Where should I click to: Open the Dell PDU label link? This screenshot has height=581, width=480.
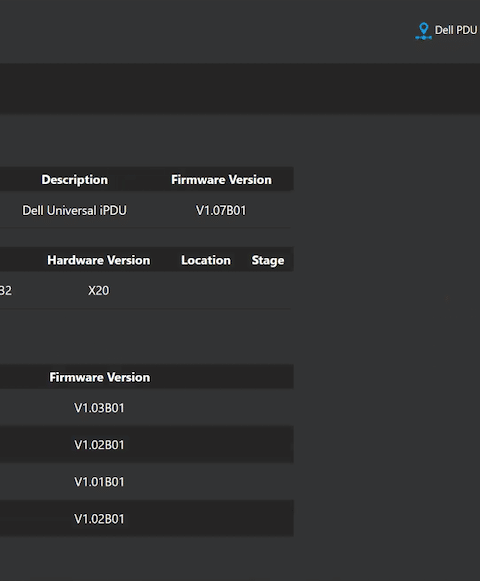point(456,30)
